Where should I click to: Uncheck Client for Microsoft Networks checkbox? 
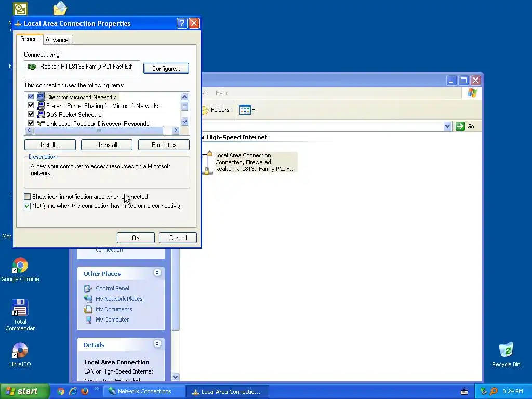pos(31,96)
